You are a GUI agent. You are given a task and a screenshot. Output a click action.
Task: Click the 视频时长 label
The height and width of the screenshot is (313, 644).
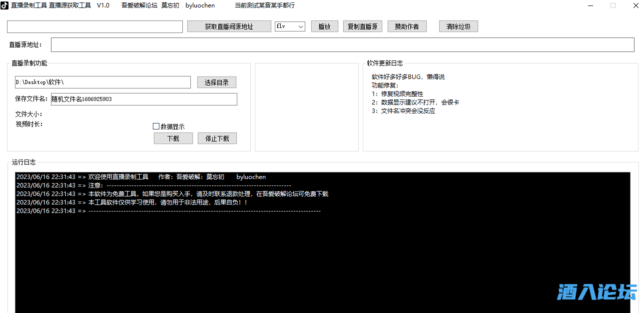pyautogui.click(x=29, y=124)
